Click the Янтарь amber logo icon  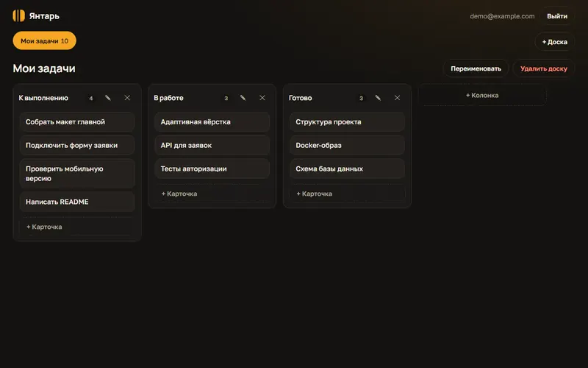[x=19, y=15]
